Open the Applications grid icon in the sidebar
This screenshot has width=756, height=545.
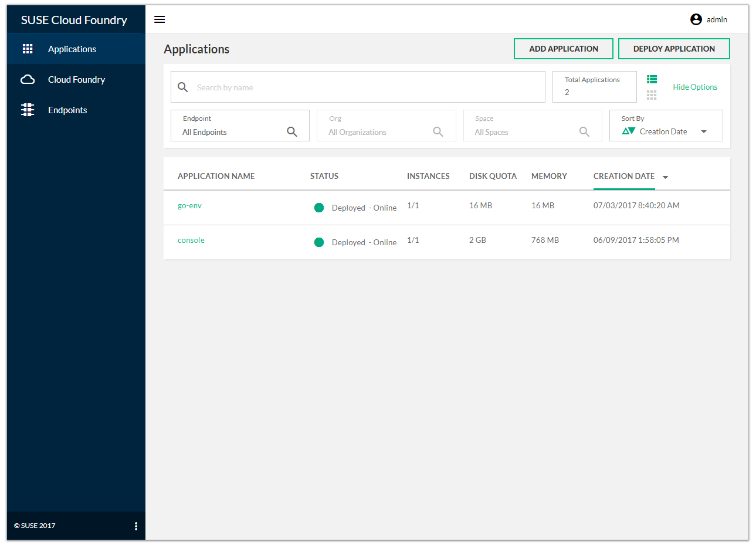pos(28,49)
